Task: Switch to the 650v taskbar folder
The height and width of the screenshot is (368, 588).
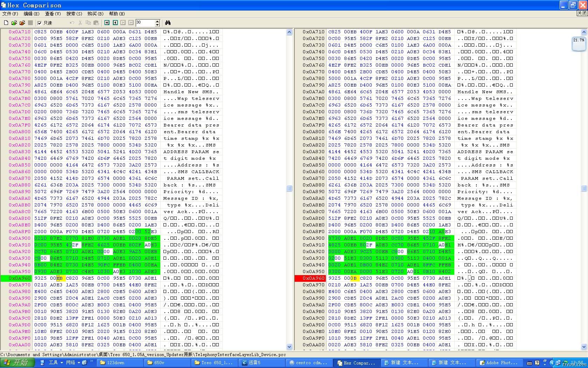Action: pos(168,363)
